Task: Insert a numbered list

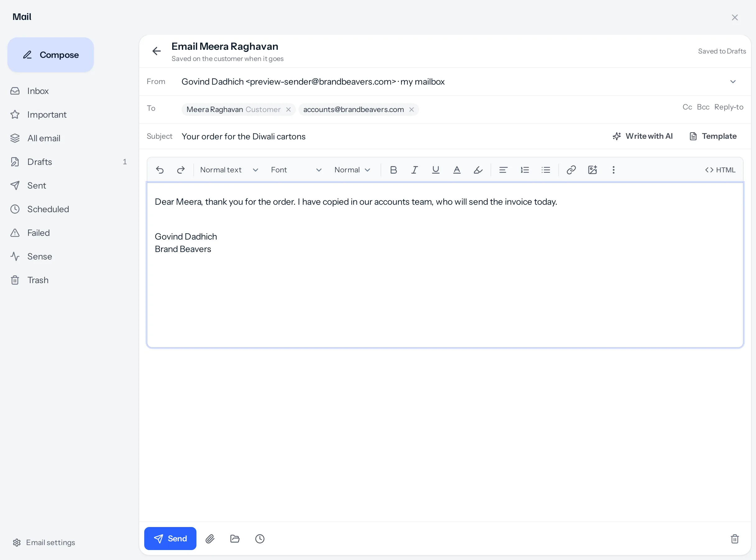Action: (x=525, y=170)
